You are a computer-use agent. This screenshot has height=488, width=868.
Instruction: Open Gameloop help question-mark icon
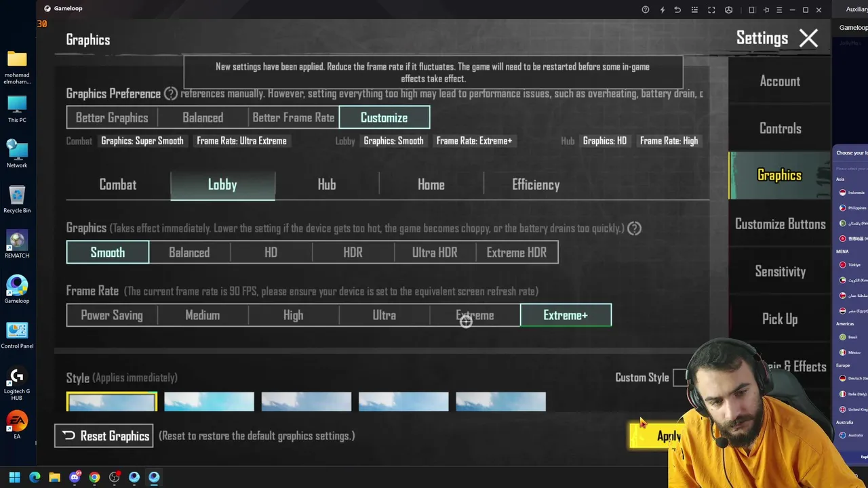click(x=645, y=9)
